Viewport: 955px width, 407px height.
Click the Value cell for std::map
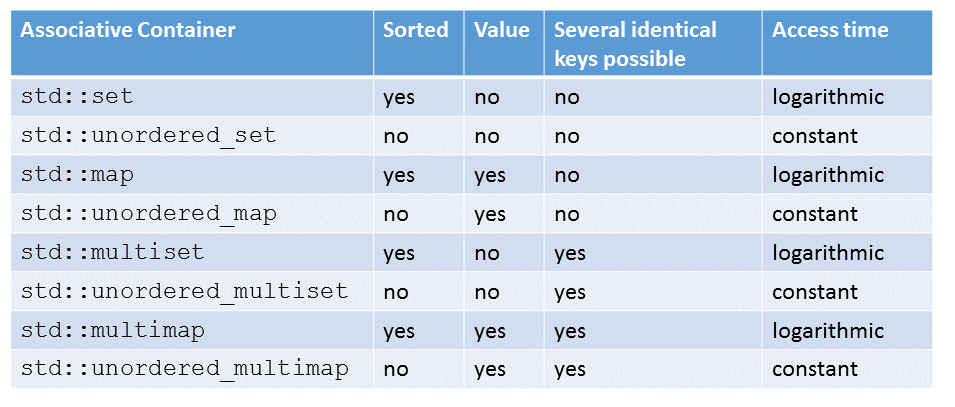point(490,175)
